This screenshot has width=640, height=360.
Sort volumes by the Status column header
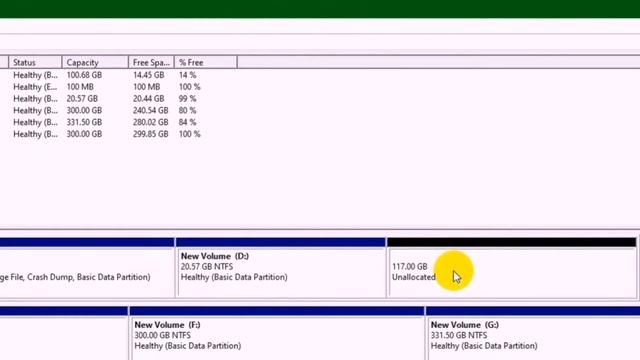click(35, 62)
